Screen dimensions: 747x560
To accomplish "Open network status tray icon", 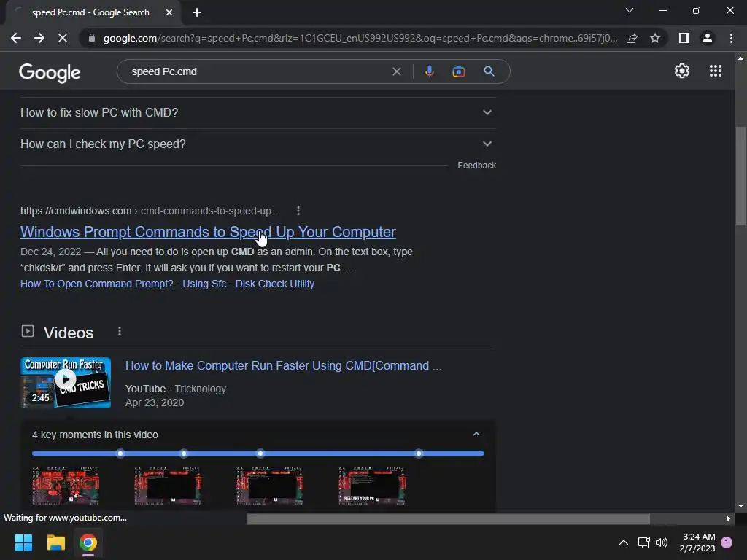I will pyautogui.click(x=643, y=542).
